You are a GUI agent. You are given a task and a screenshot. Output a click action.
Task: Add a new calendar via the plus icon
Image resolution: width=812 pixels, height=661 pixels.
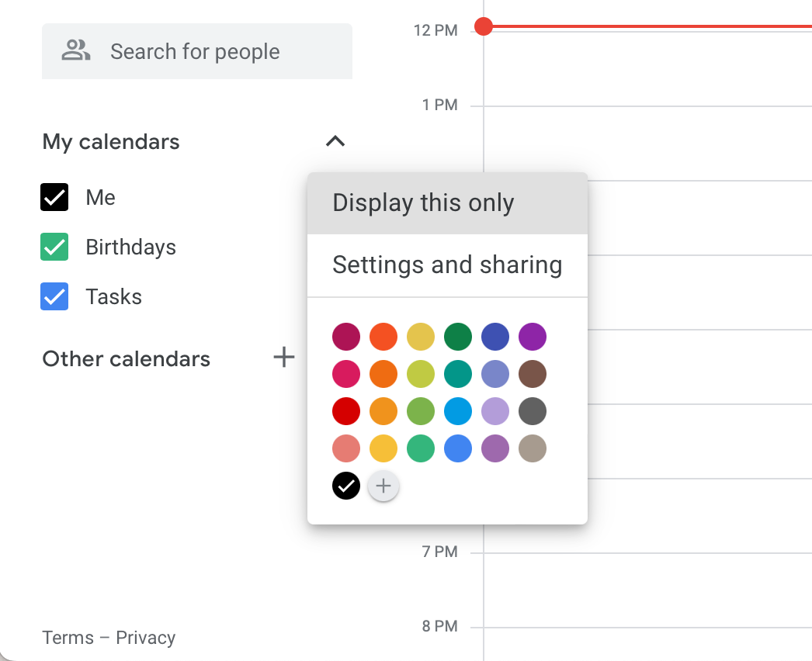[x=284, y=358]
